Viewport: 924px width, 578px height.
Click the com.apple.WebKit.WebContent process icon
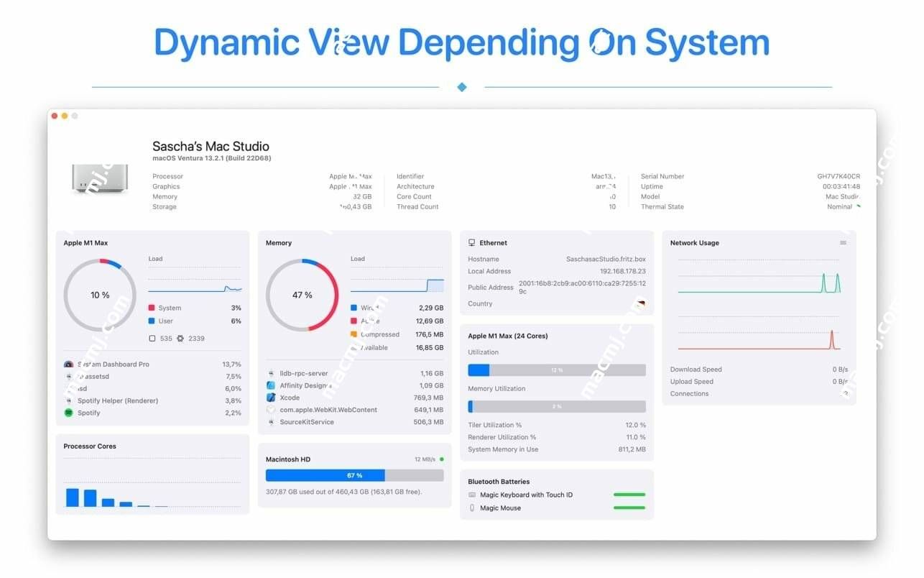click(271, 410)
